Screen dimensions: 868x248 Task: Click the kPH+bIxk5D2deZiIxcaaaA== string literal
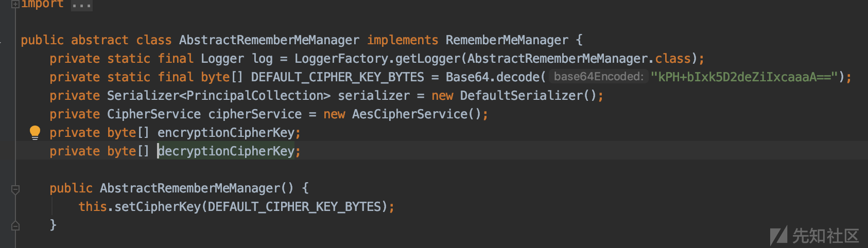tap(744, 77)
